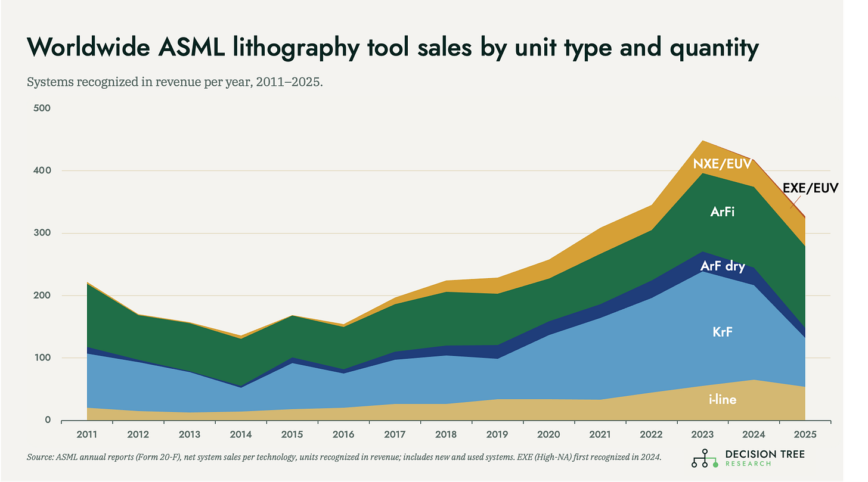Click the 'i-line' area label
868x482 pixels.
[x=723, y=399]
